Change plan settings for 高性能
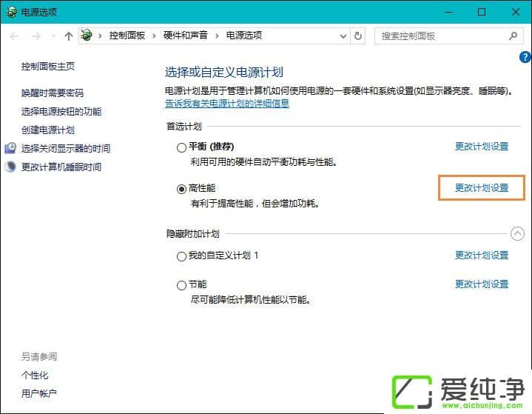This screenshot has width=532, height=414. pos(482,187)
